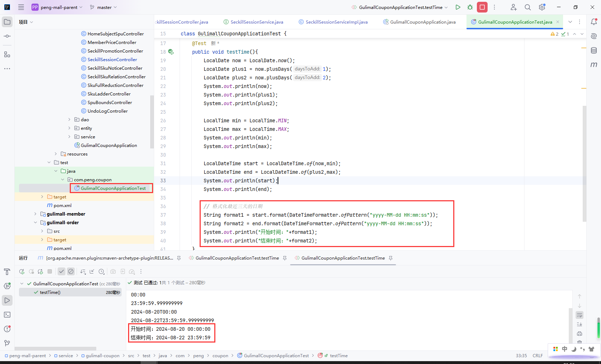Open Terminal tool window

tap(7, 315)
